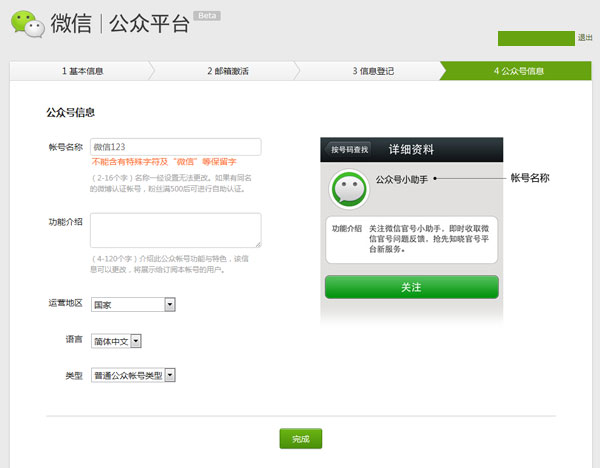
Task: Go to step 3 信息登记 tab
Action: (373, 71)
